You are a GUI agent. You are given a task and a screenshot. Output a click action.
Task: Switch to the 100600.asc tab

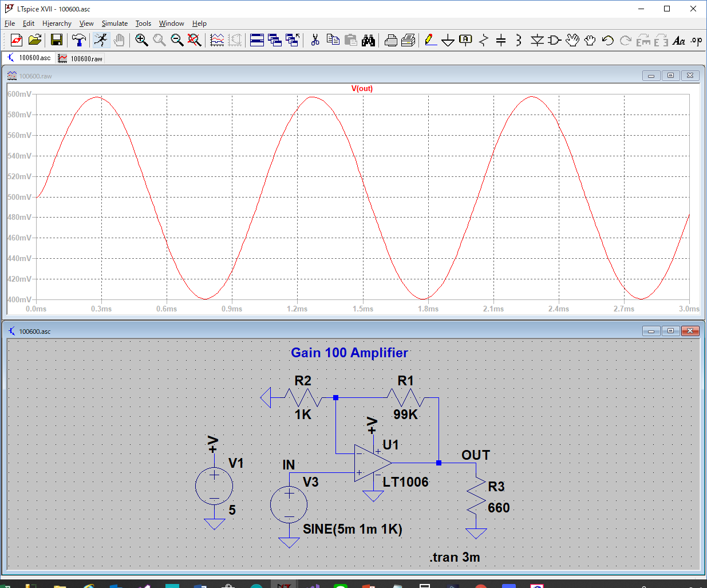(x=29, y=58)
